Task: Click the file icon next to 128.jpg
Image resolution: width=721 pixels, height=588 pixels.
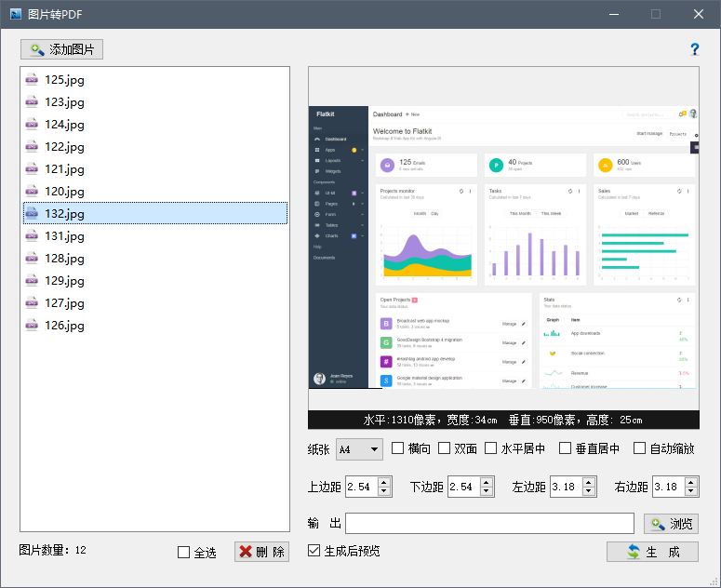Action: coord(33,259)
